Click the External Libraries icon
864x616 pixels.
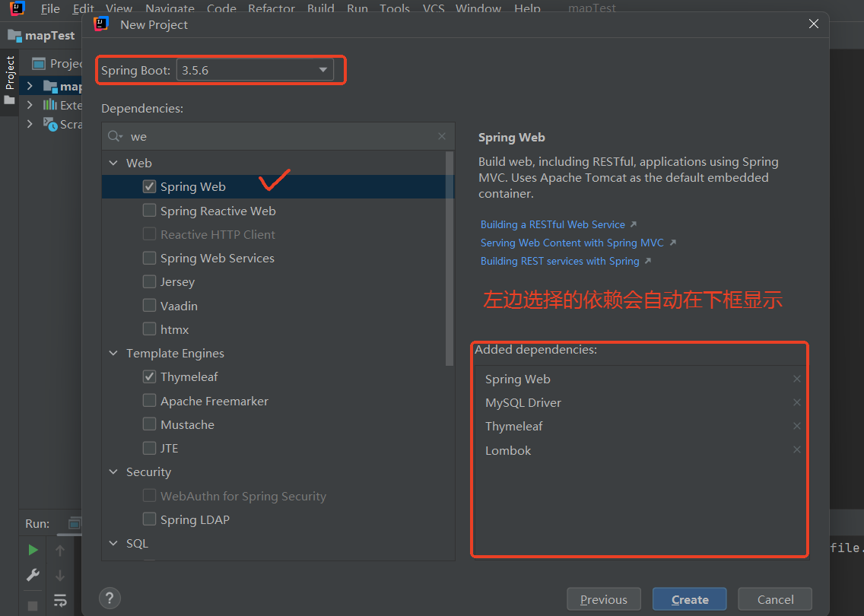click(50, 105)
